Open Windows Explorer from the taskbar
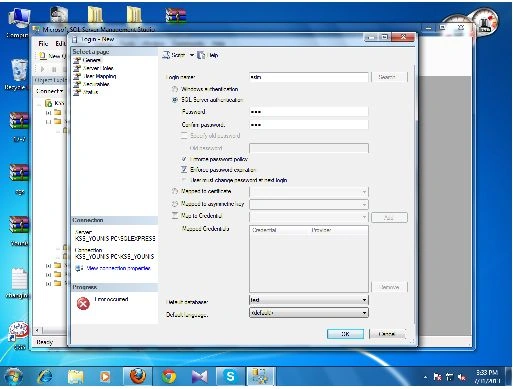The height and width of the screenshot is (389, 513). (76, 377)
